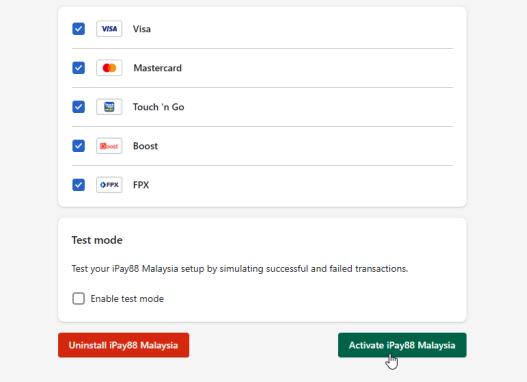The height and width of the screenshot is (382, 527).
Task: Click the Visa text label
Action: (x=141, y=29)
